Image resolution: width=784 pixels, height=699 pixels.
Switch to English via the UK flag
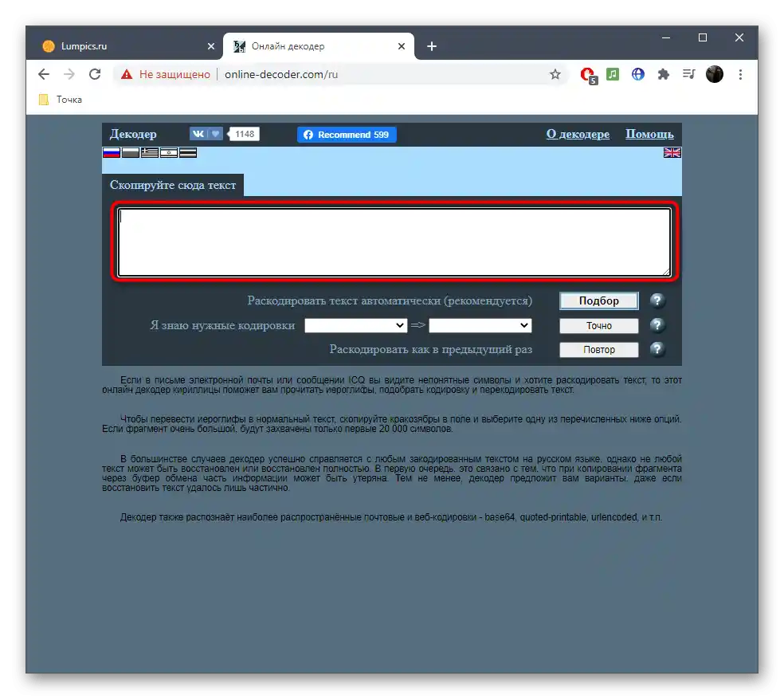click(672, 152)
